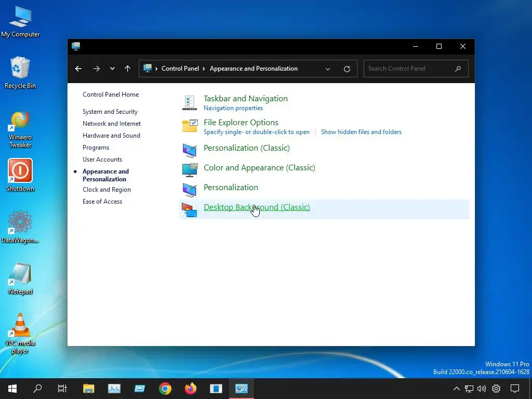532x399 pixels.
Task: Click the Control Panel title bar icon
Action: coord(76,46)
